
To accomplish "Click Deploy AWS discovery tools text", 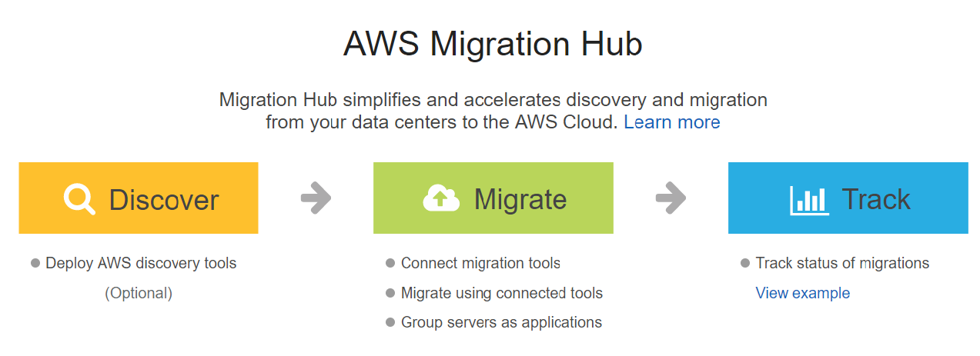I will point(141,263).
